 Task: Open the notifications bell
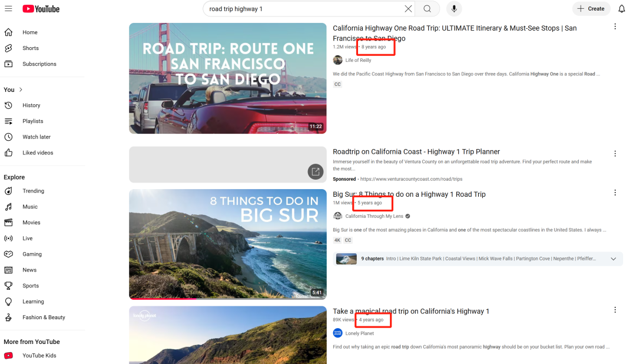pyautogui.click(x=621, y=9)
